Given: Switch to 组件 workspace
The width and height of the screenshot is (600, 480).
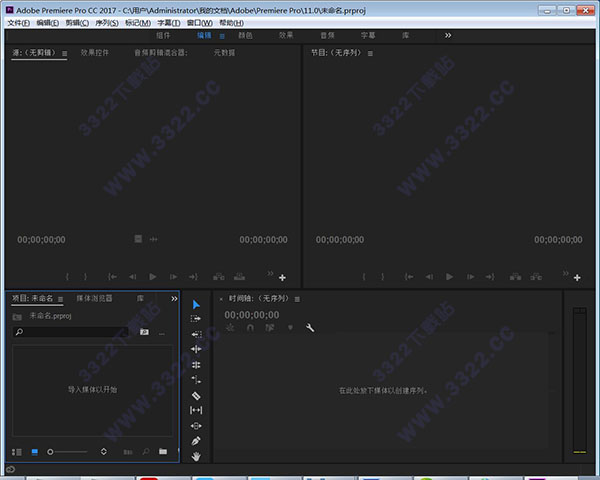Looking at the screenshot, I should click(x=163, y=36).
